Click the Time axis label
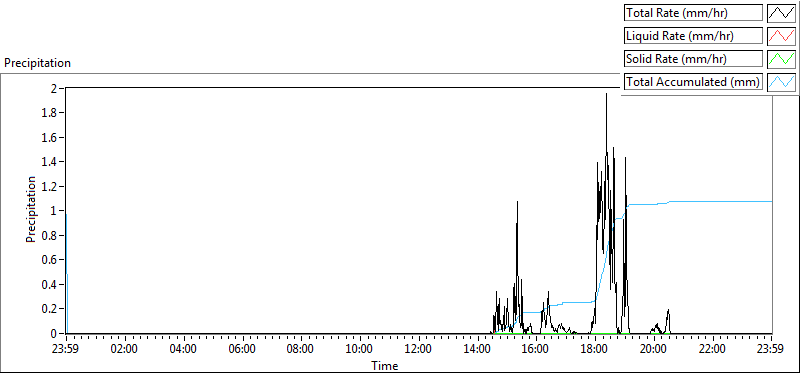 [x=385, y=366]
